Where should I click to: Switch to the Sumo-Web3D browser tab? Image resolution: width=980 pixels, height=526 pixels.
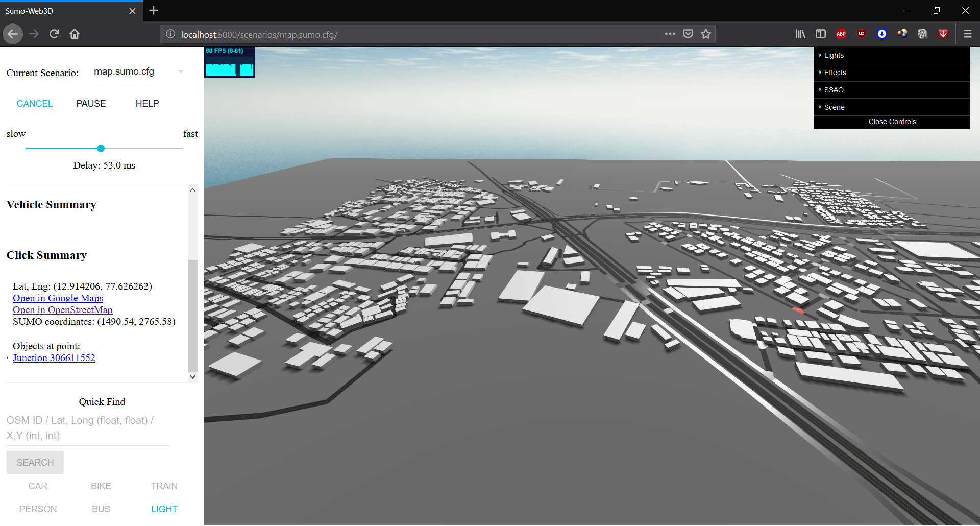tap(66, 11)
